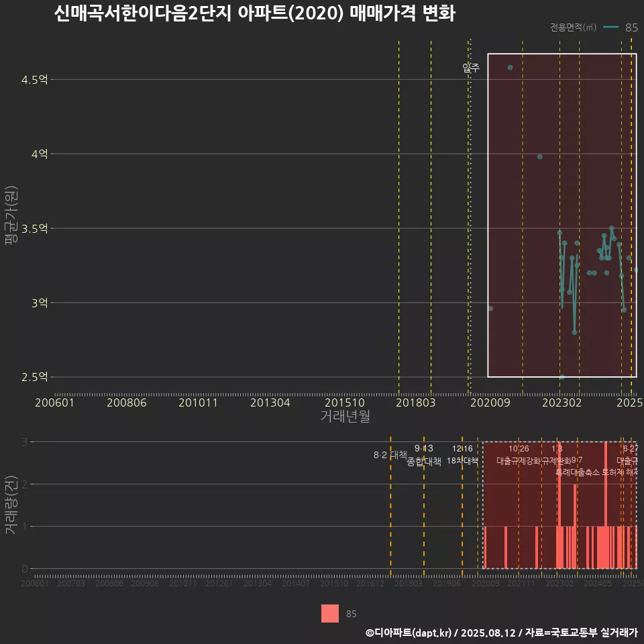
Task: Click 201612 on the volume chart x-axis
Action: (x=370, y=583)
